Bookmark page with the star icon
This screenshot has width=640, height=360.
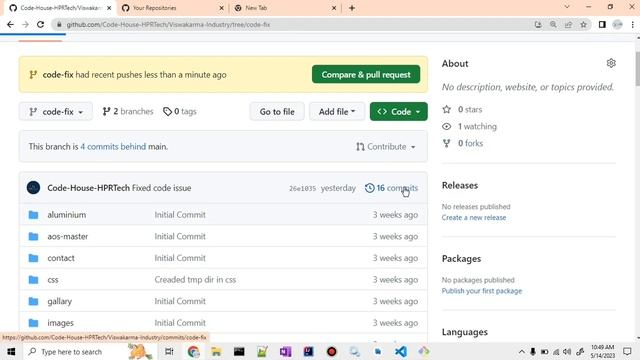584,24
